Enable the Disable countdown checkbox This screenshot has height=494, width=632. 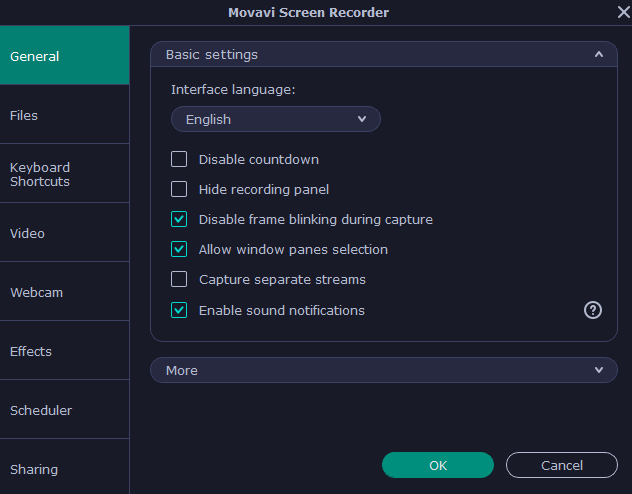click(179, 159)
